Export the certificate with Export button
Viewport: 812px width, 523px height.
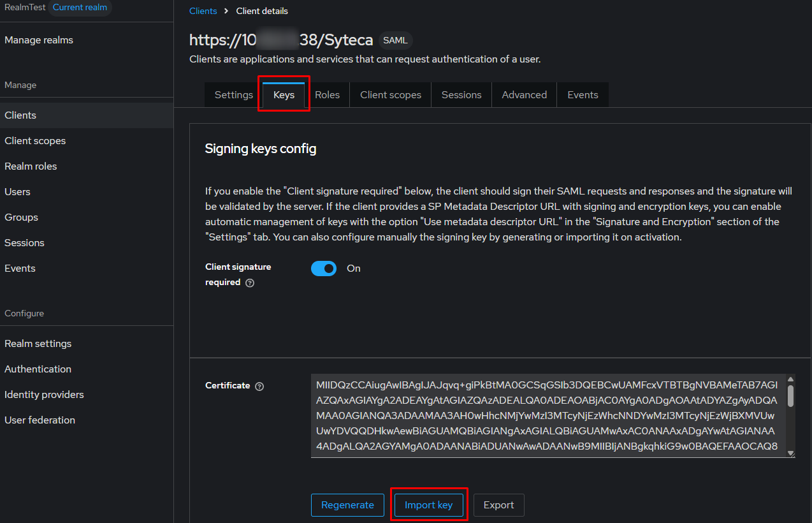pyautogui.click(x=498, y=505)
